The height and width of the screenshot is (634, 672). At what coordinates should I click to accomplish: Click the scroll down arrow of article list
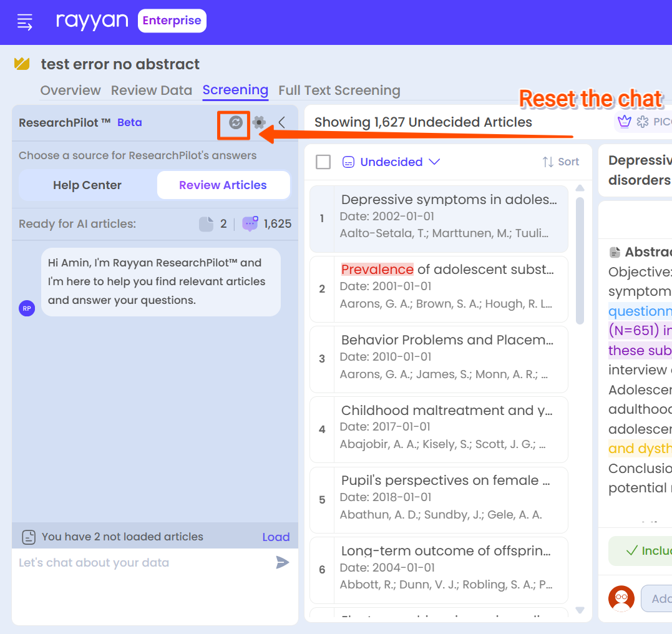coord(580,610)
